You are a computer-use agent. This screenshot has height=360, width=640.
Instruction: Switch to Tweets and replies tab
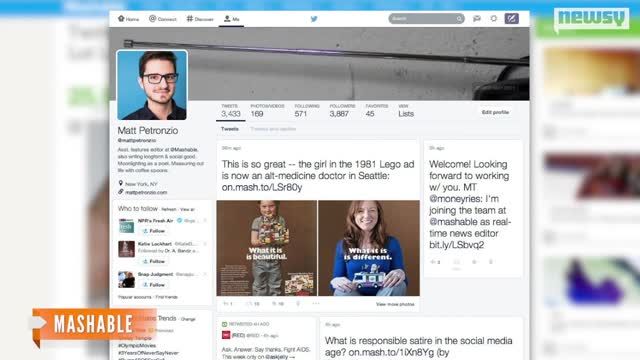click(x=273, y=129)
